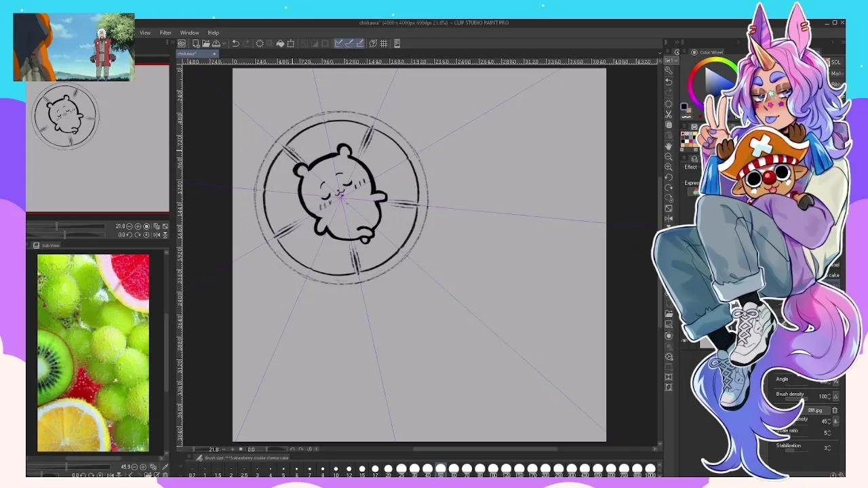The image size is (868, 488).
Task: Close the chiikawa canvas tab
Action: (214, 54)
